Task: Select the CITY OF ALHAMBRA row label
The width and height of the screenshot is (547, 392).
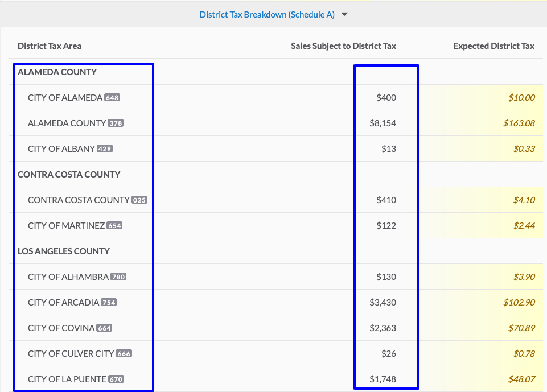Action: pyautogui.click(x=68, y=277)
